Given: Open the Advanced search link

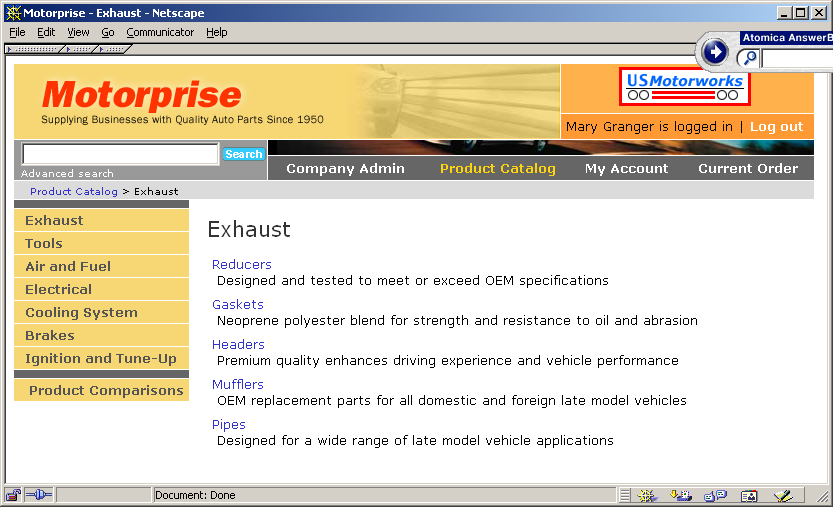Looking at the screenshot, I should (x=67, y=173).
